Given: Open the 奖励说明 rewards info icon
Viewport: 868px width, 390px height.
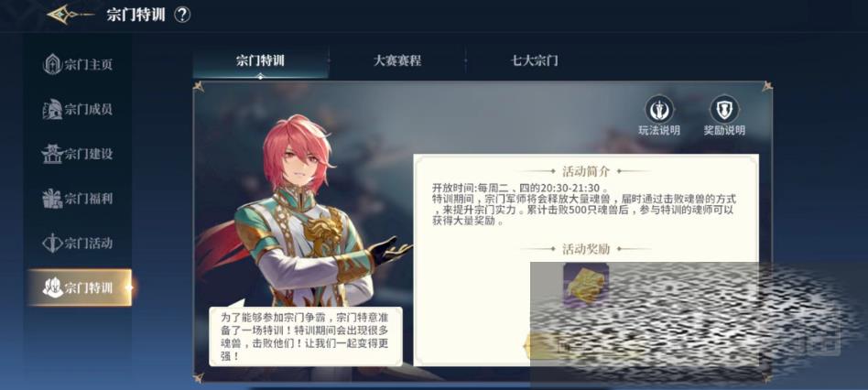Looking at the screenshot, I should pos(724,110).
